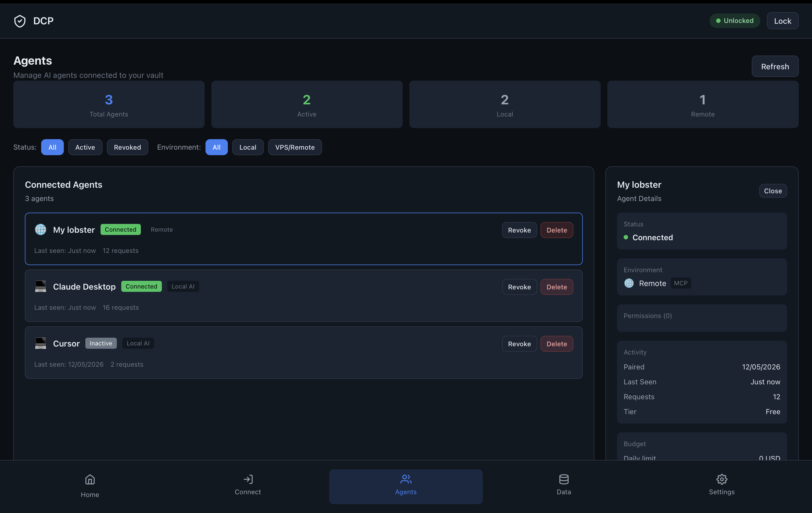The width and height of the screenshot is (812, 513).
Task: Open Connect from the bottom navigation
Action: point(248,486)
